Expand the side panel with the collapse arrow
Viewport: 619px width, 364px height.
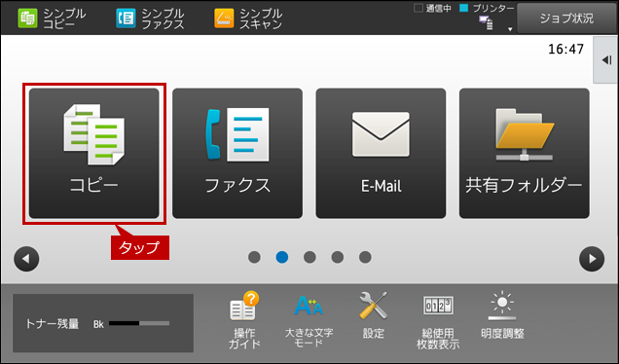pyautogui.click(x=606, y=60)
